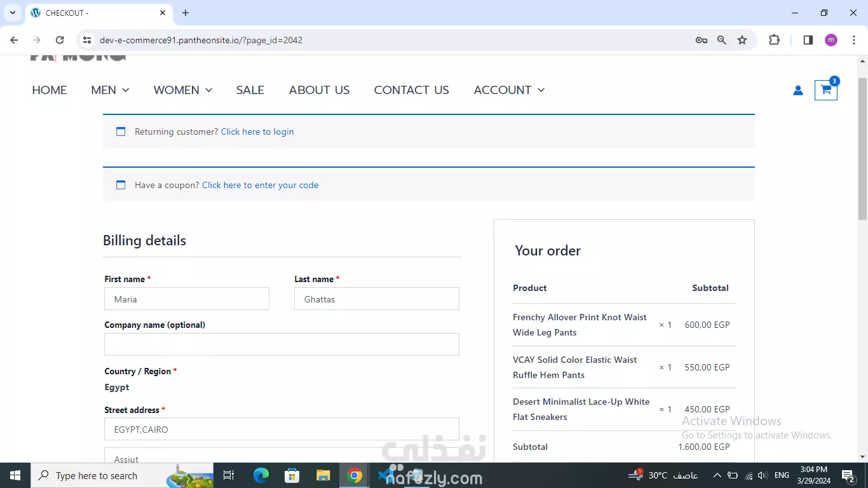Click the Assiut address field
Viewport: 868px width, 488px height.
281,456
